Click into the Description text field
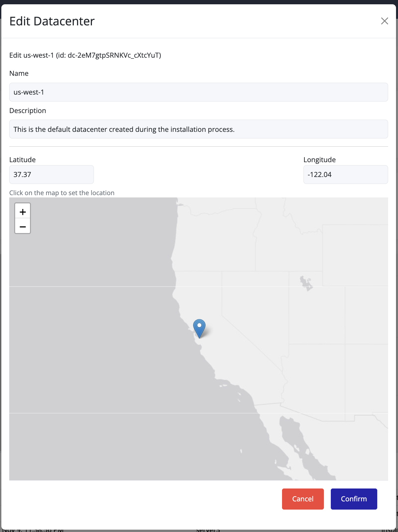The height and width of the screenshot is (532, 398). (x=198, y=129)
